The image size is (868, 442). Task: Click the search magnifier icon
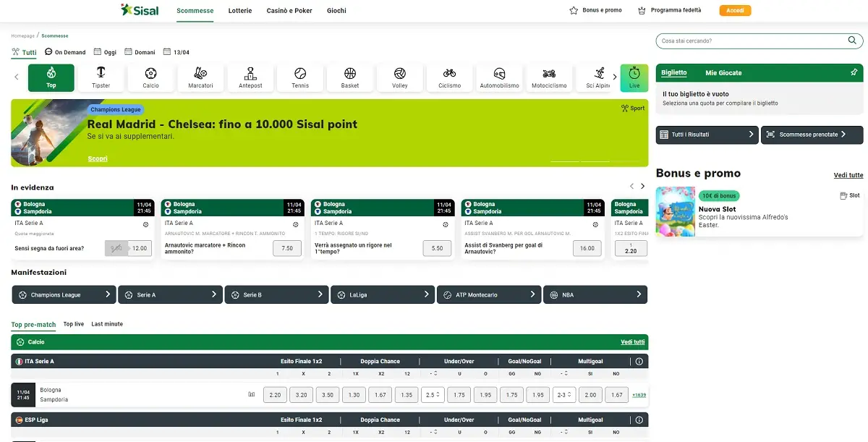point(854,41)
